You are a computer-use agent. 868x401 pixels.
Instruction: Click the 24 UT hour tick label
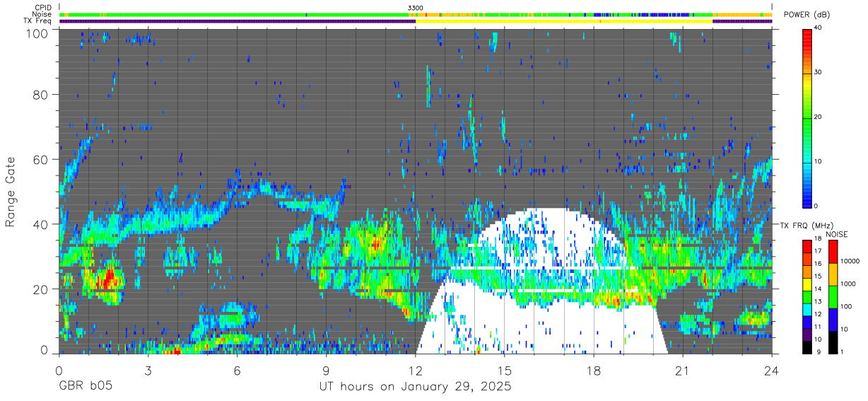tap(772, 370)
